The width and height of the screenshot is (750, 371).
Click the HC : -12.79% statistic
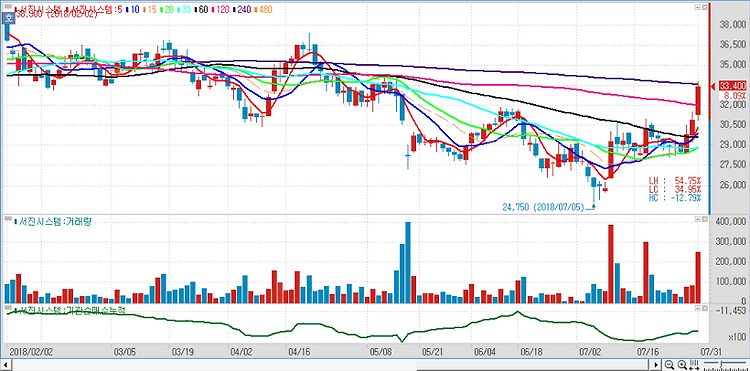[675, 198]
